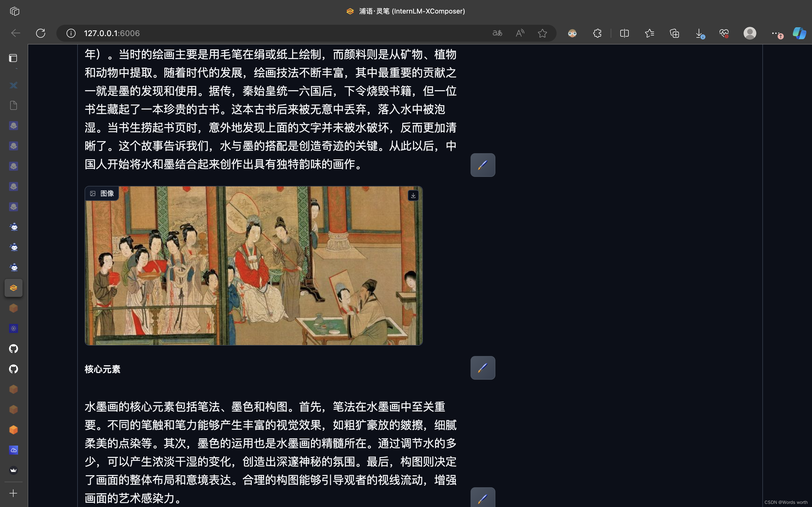Select the active InternLM-XComposer tab
812x507 pixels.
[14, 288]
